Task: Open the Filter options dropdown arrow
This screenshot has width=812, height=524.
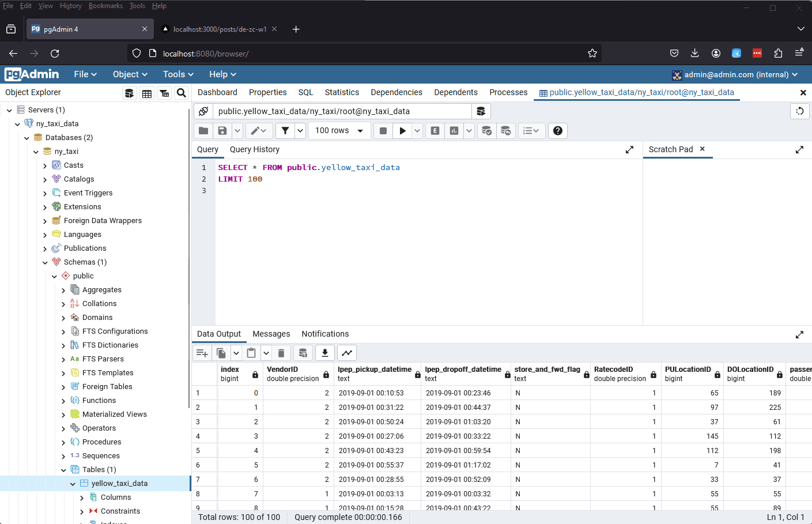Action: (x=300, y=131)
